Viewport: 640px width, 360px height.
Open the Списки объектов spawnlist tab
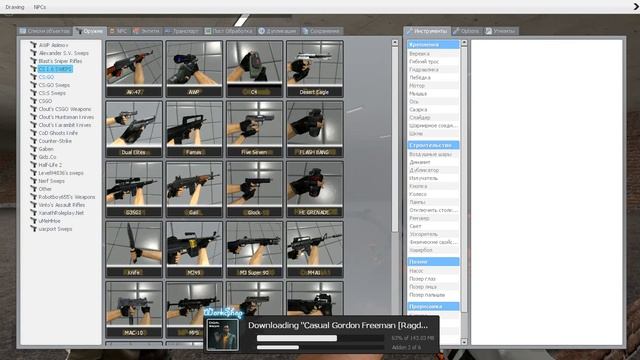tap(45, 31)
